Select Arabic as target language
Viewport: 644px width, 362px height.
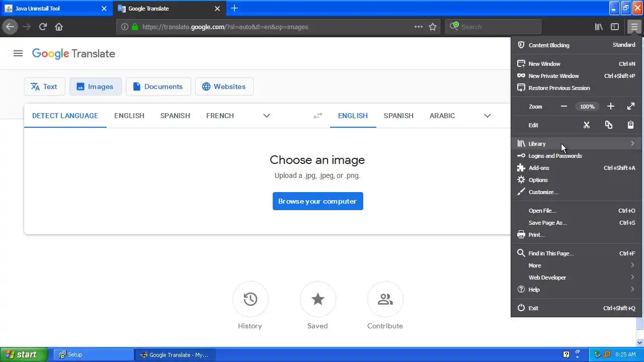coord(442,116)
